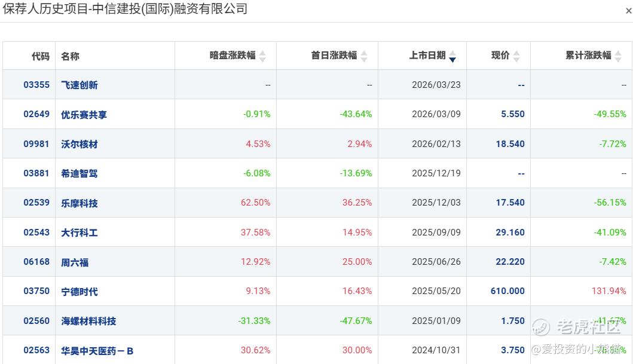Select listing date 2026/02/13

pos(436,144)
